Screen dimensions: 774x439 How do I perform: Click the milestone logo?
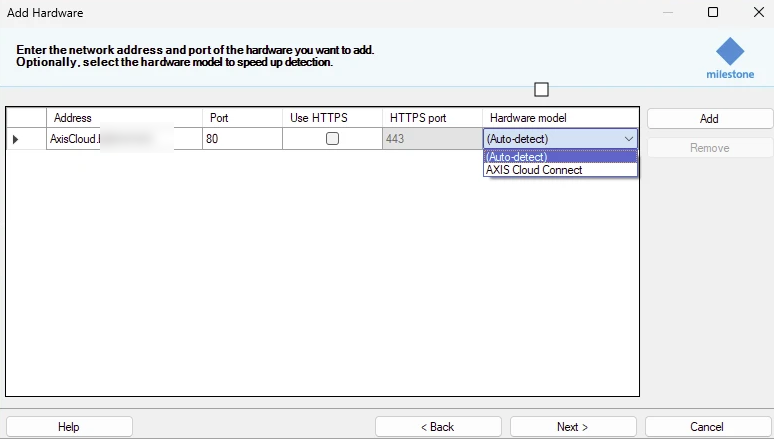click(x=730, y=58)
